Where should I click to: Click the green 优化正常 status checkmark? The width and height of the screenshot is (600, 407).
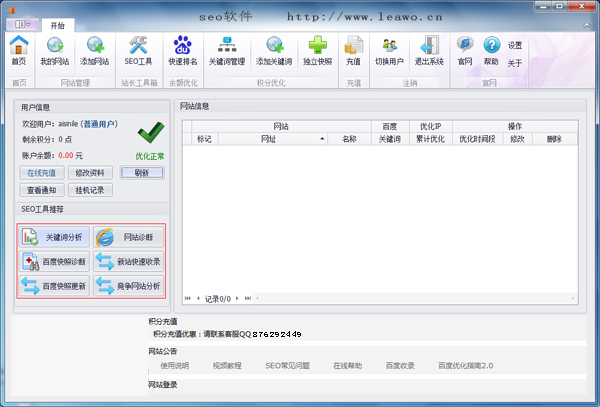tap(151, 133)
